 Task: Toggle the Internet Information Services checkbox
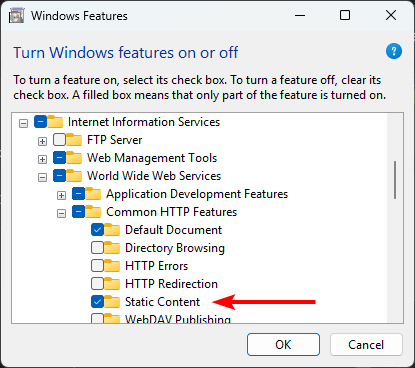[x=40, y=122]
